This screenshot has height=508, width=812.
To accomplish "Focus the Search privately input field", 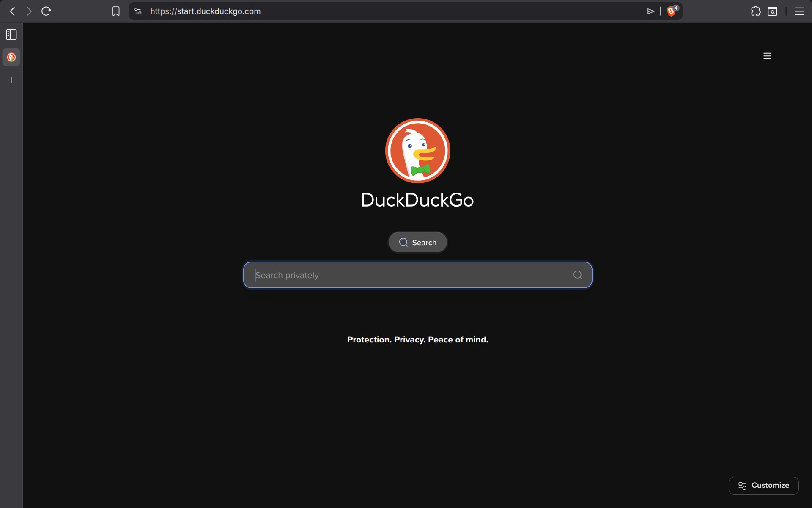I will click(406, 275).
